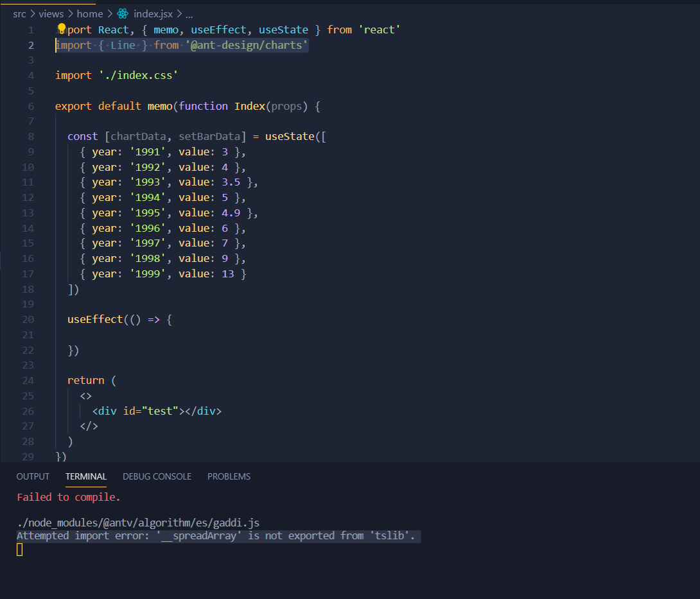Click the value 4.9 on line 13

point(231,213)
